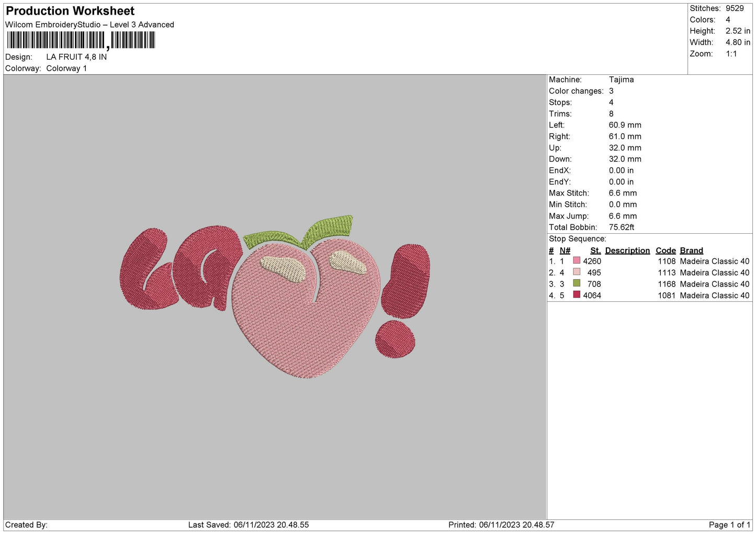The image size is (756, 534).
Task: Select the Max Jump value 6.6 mm
Action: tap(623, 216)
